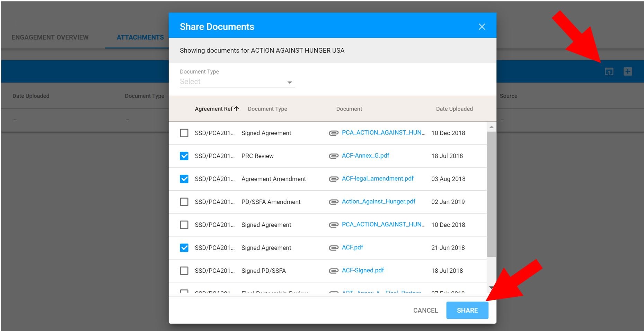Image resolution: width=644 pixels, height=331 pixels.
Task: Open the Document Type dropdown
Action: (290, 82)
